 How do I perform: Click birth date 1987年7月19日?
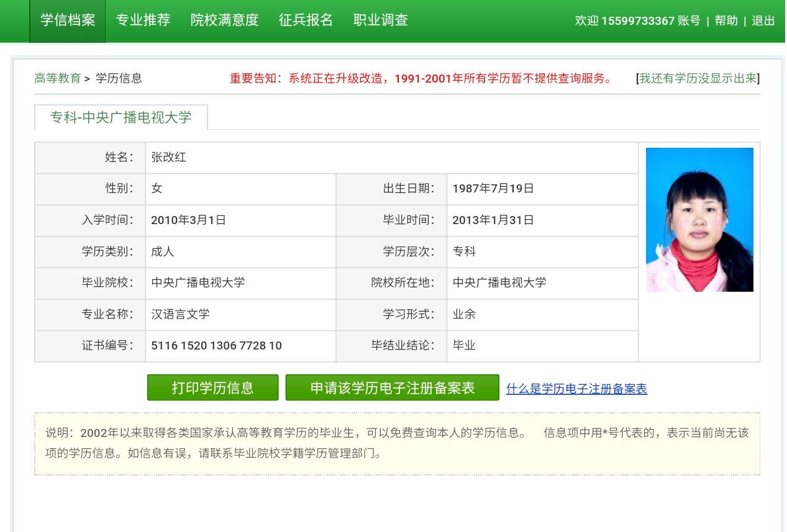493,189
